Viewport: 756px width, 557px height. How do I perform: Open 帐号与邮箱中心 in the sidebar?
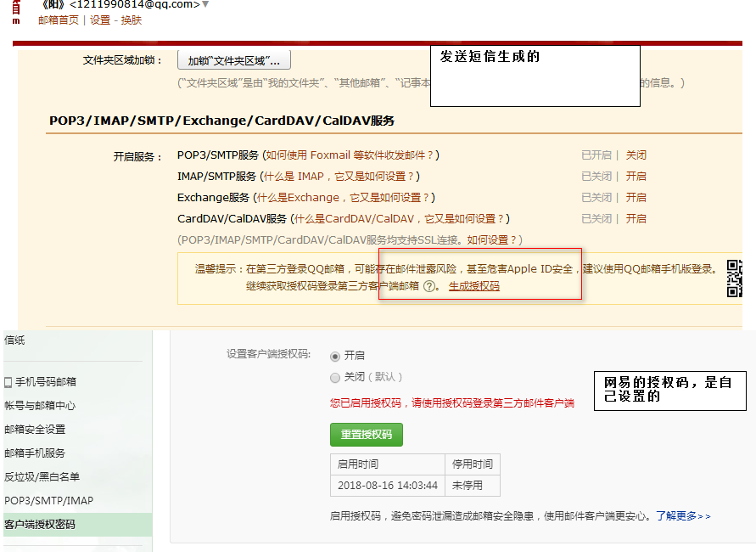click(x=40, y=406)
